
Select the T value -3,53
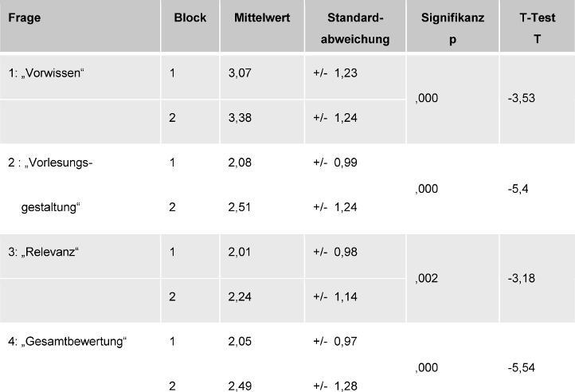(x=518, y=99)
